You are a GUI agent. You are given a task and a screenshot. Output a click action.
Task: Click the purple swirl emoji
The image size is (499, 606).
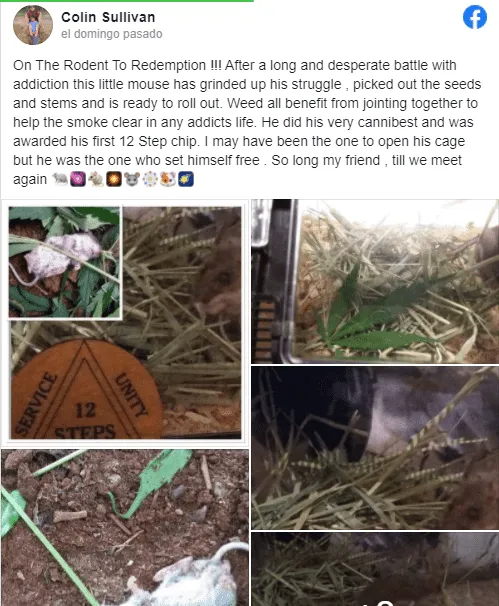pyautogui.click(x=78, y=179)
